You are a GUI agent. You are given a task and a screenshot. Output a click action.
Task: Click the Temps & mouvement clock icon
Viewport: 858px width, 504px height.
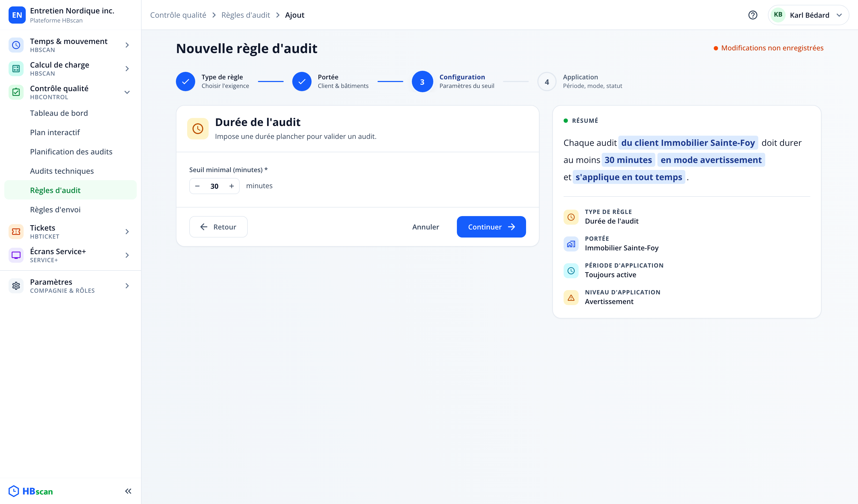[x=16, y=45]
